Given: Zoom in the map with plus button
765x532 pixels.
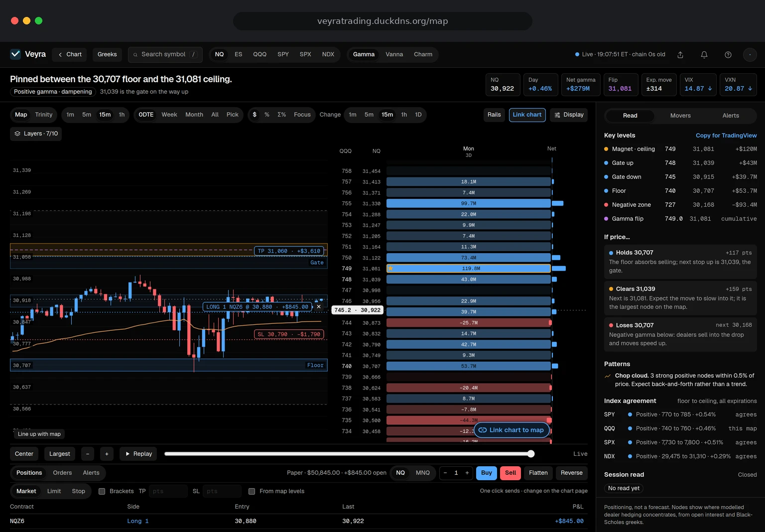Looking at the screenshot, I should [107, 454].
